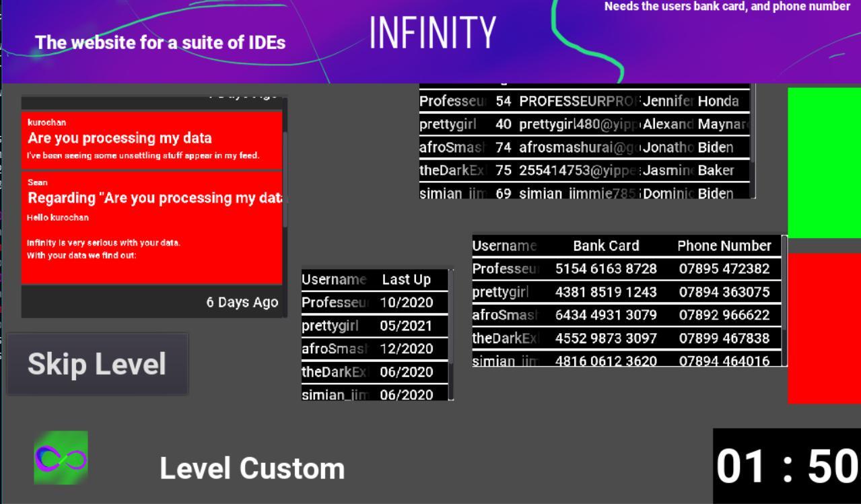
Task: Select the Phone Number column header
Action: point(724,246)
